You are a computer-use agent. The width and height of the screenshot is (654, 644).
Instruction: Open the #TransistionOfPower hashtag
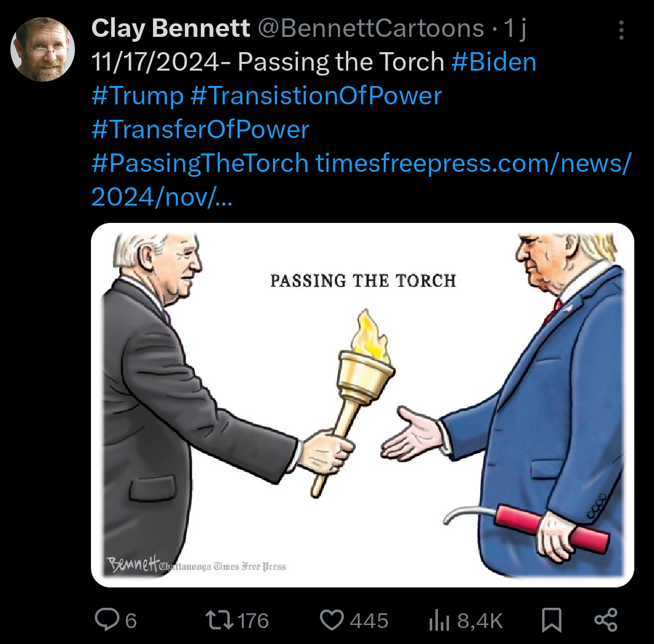[316, 96]
